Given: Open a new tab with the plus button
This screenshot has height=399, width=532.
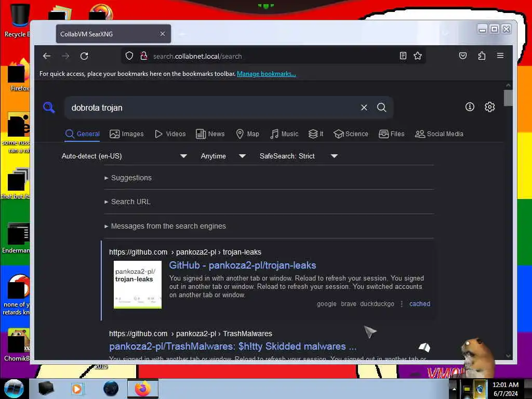Looking at the screenshot, I should (x=182, y=34).
